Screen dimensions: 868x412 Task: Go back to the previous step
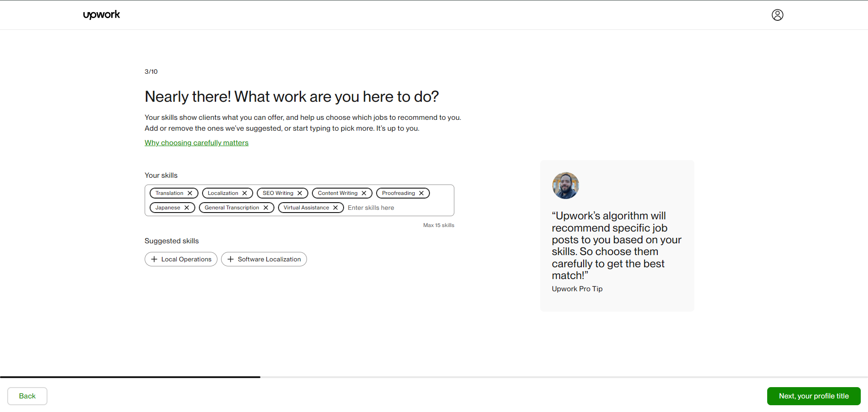point(27,396)
